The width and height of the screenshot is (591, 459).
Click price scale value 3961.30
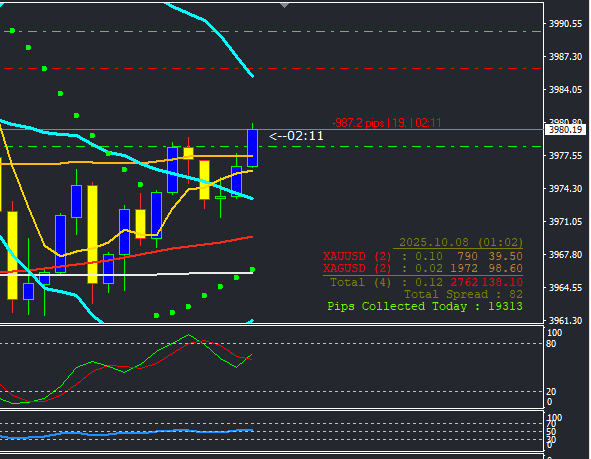click(x=565, y=321)
